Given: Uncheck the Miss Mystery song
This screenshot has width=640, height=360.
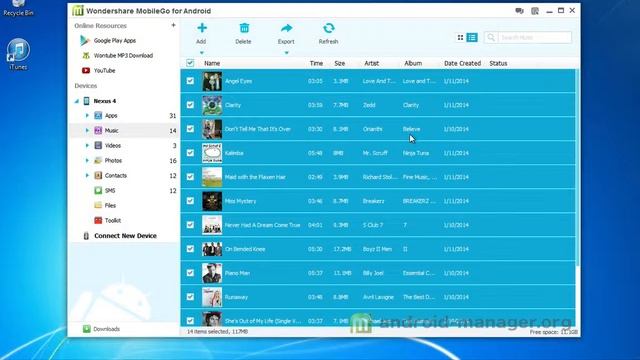Looking at the screenshot, I should pos(190,201).
